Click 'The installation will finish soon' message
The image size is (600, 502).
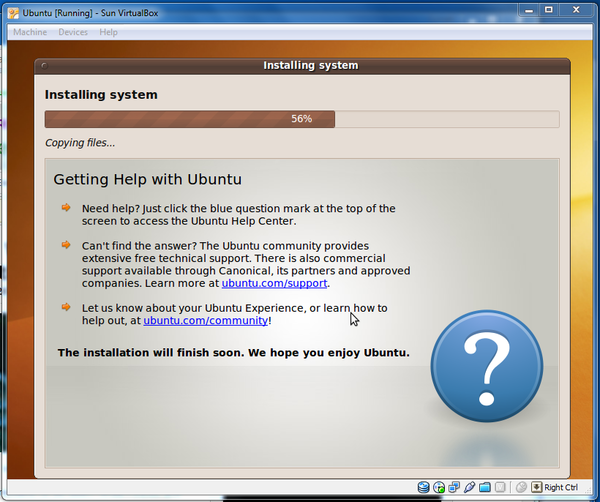coord(233,352)
